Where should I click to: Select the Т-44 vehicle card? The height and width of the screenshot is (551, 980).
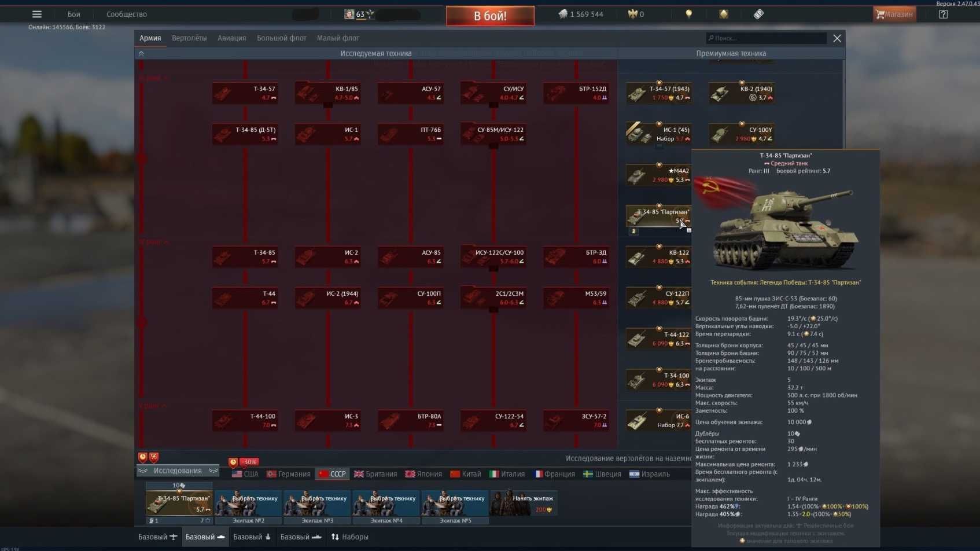[x=245, y=298]
